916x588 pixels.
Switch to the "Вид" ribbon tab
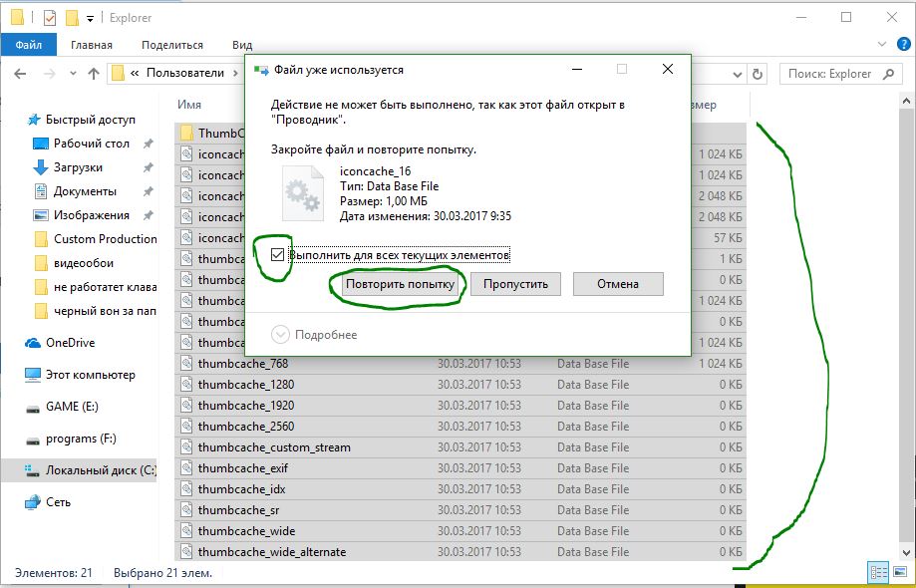click(x=242, y=45)
